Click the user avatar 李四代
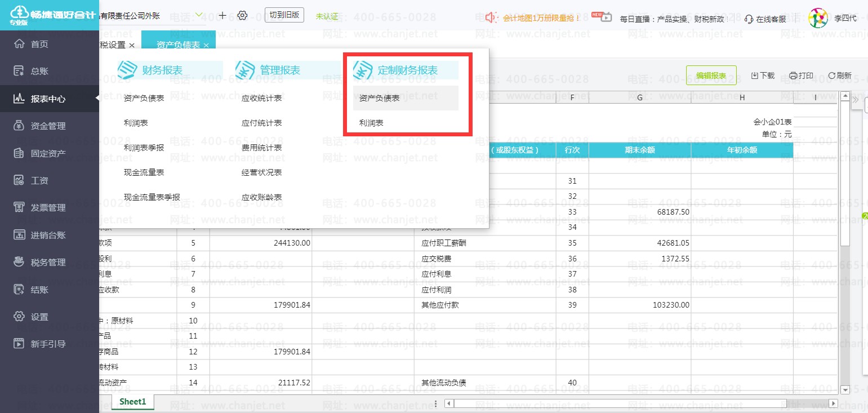 [818, 18]
